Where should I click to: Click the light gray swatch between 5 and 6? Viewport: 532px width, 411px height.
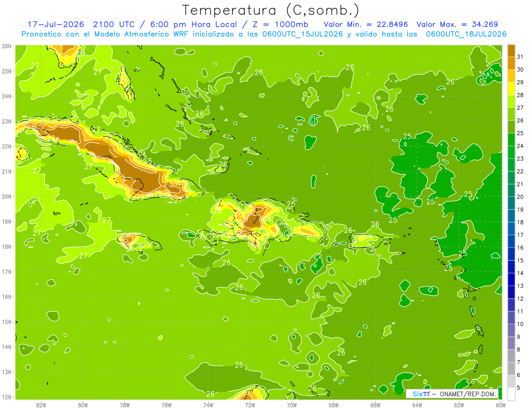pos(511,381)
